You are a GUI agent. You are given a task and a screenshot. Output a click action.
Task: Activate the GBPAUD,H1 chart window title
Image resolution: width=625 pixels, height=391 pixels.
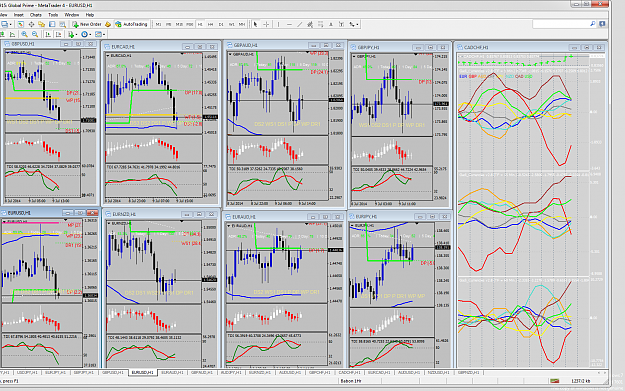pyautogui.click(x=245, y=45)
